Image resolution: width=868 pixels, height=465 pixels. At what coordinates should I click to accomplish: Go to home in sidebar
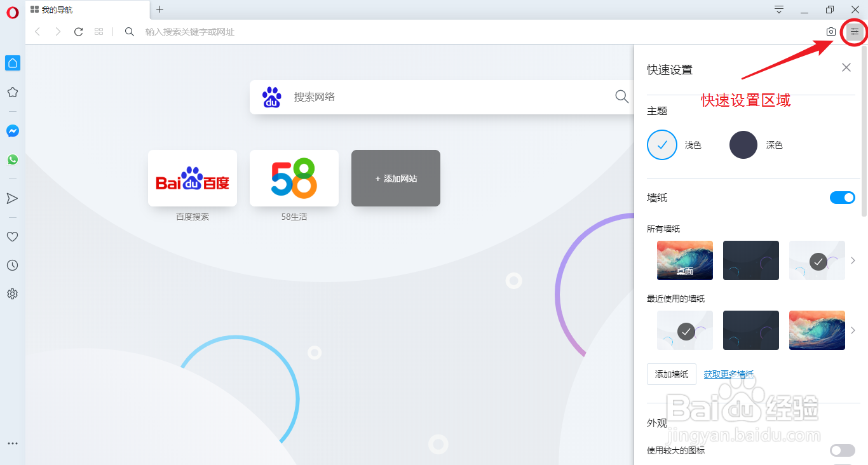[12, 63]
